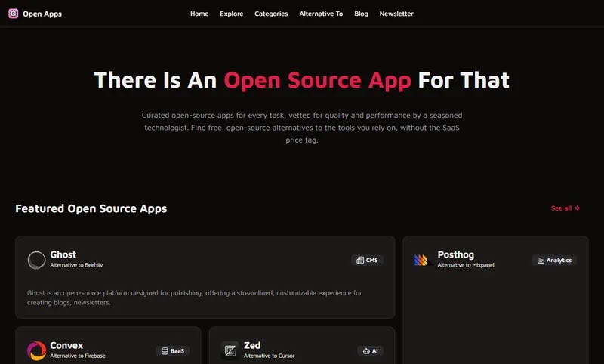604x364 pixels.
Task: Select the BaaS category label
Action: (177, 351)
